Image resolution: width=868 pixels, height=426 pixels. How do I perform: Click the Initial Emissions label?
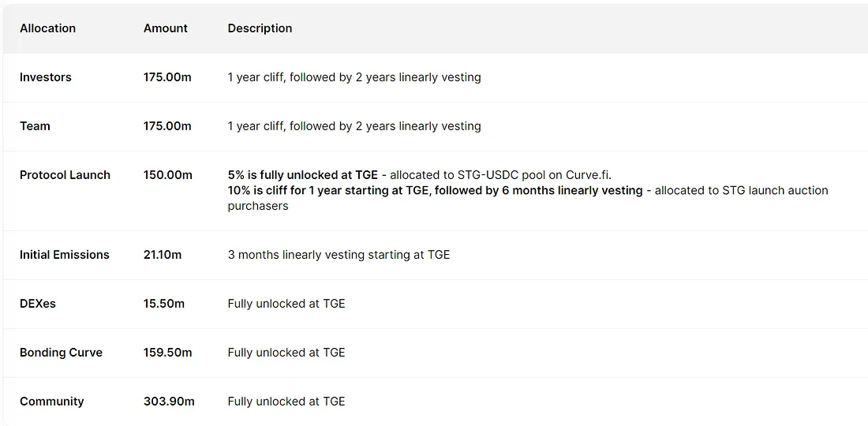tap(64, 255)
